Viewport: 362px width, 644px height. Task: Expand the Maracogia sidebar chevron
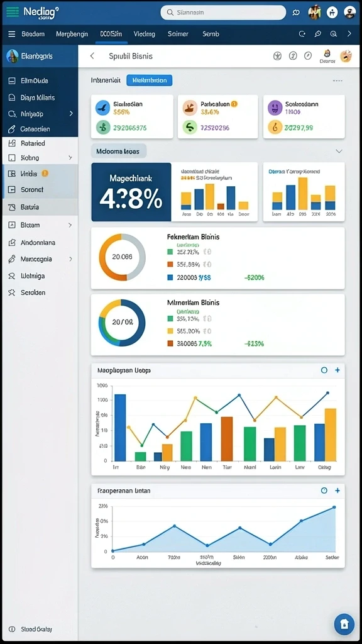pyautogui.click(x=70, y=259)
